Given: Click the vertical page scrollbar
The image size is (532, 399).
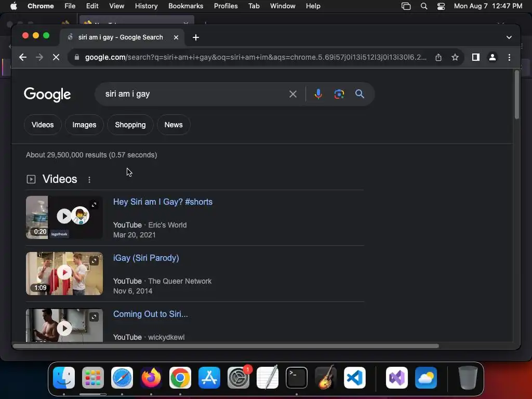Looking at the screenshot, I should (x=517, y=95).
